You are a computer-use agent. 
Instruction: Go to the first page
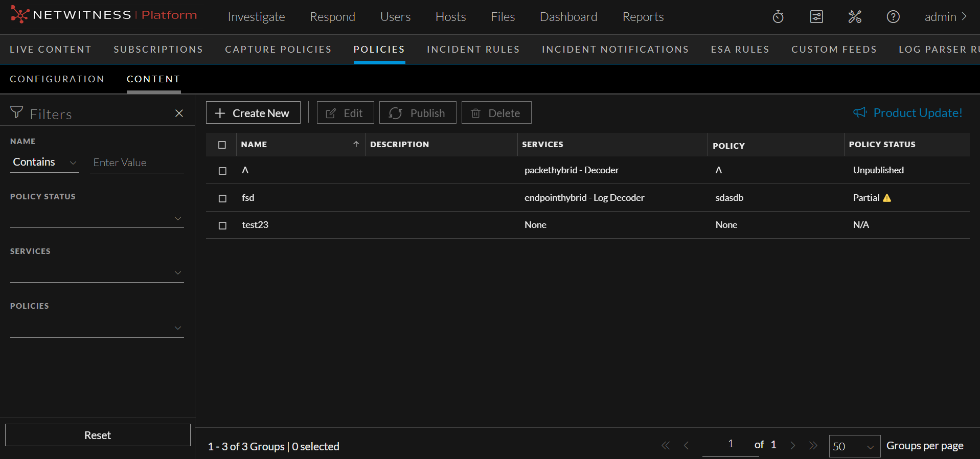pyautogui.click(x=666, y=446)
